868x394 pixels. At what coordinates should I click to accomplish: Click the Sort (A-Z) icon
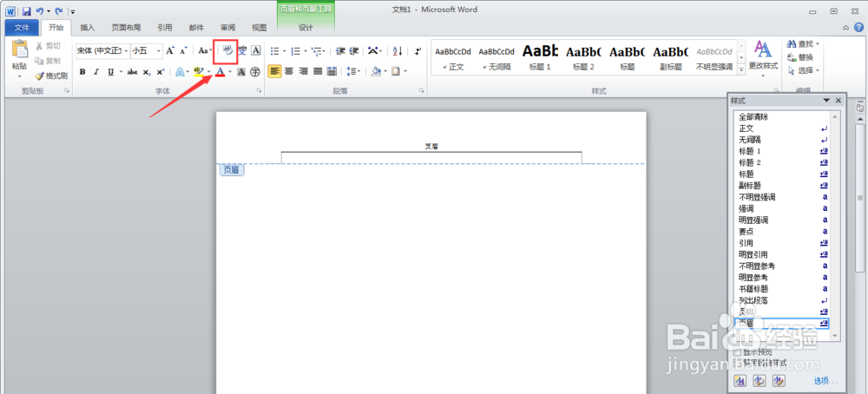[x=398, y=51]
